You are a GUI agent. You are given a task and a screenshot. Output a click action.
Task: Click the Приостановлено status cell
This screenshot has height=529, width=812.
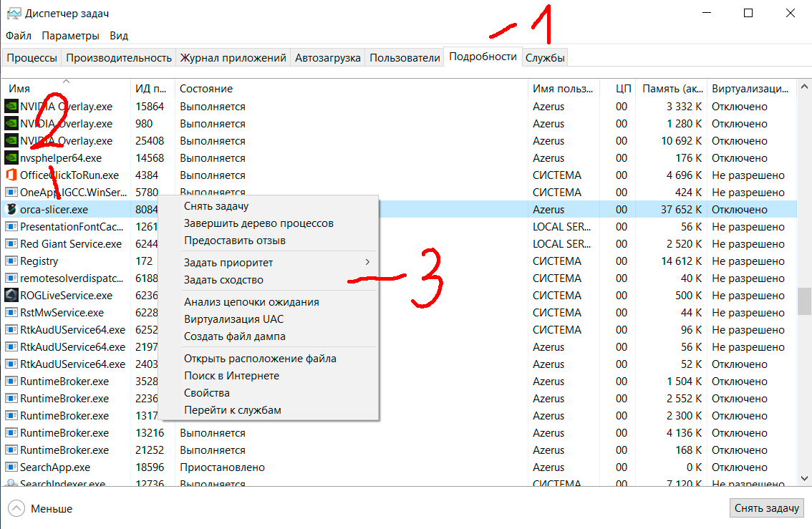[222, 467]
